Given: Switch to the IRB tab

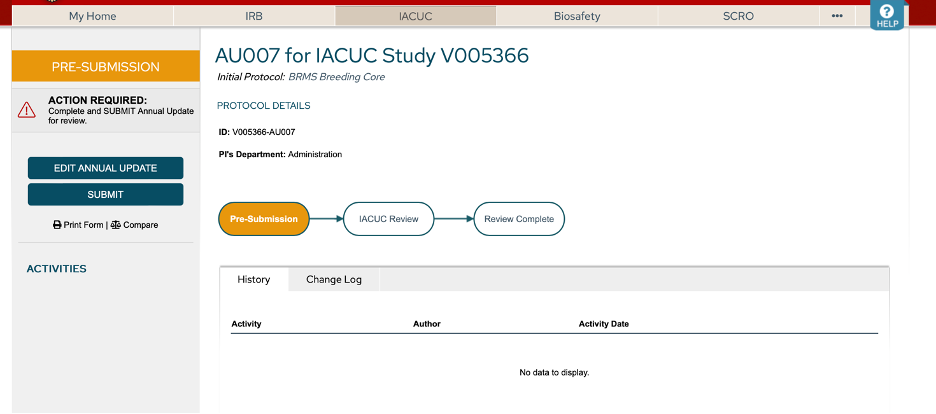Looking at the screenshot, I should coord(254,16).
